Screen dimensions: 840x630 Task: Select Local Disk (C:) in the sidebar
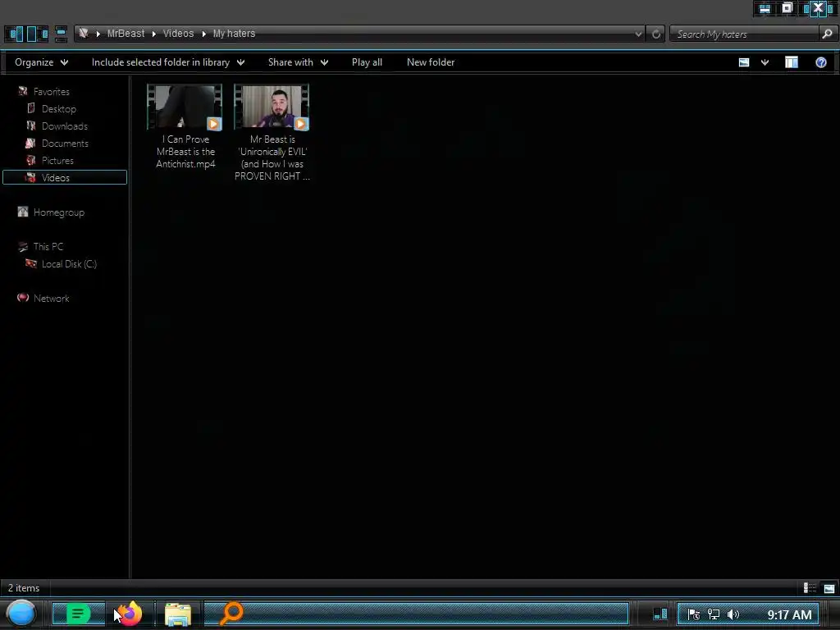point(69,263)
